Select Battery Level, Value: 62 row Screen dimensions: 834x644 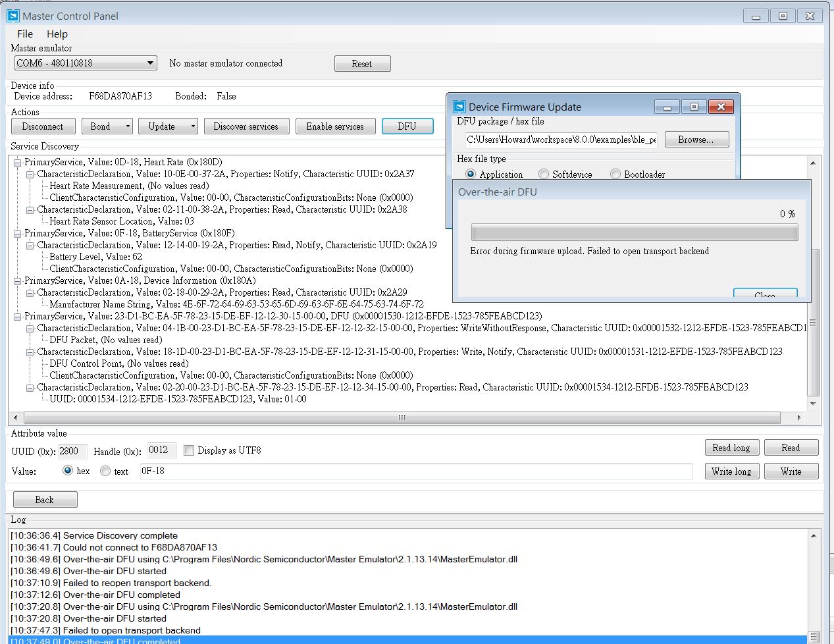pos(95,257)
